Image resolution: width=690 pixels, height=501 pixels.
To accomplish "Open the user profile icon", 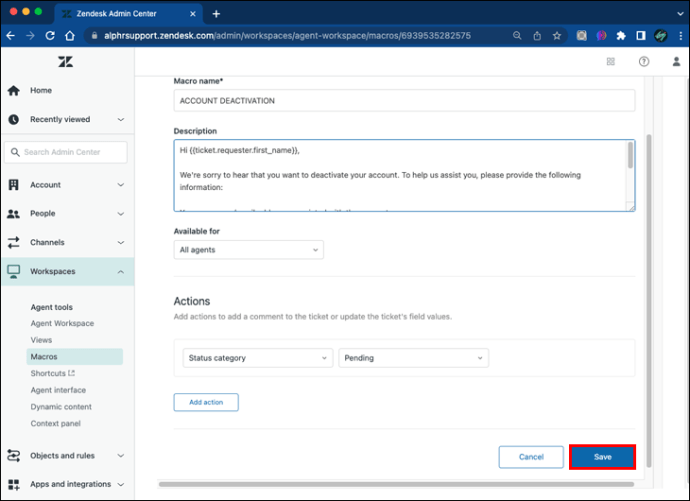I will (676, 62).
